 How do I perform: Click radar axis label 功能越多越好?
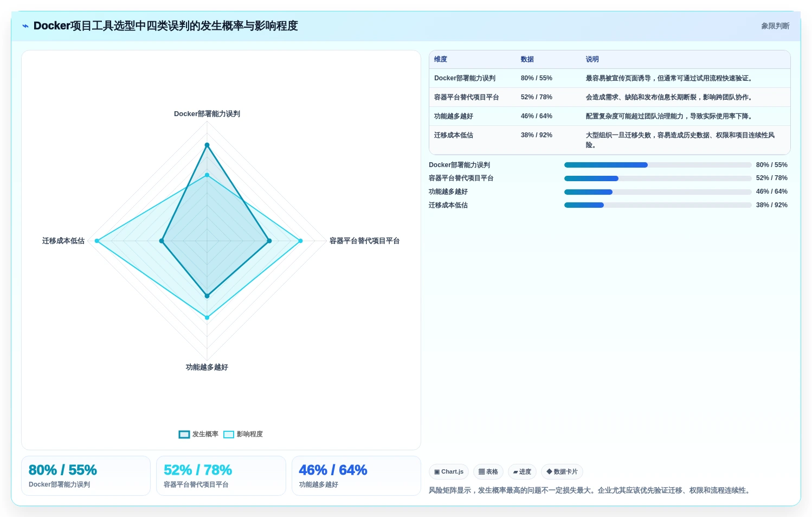[x=207, y=367]
